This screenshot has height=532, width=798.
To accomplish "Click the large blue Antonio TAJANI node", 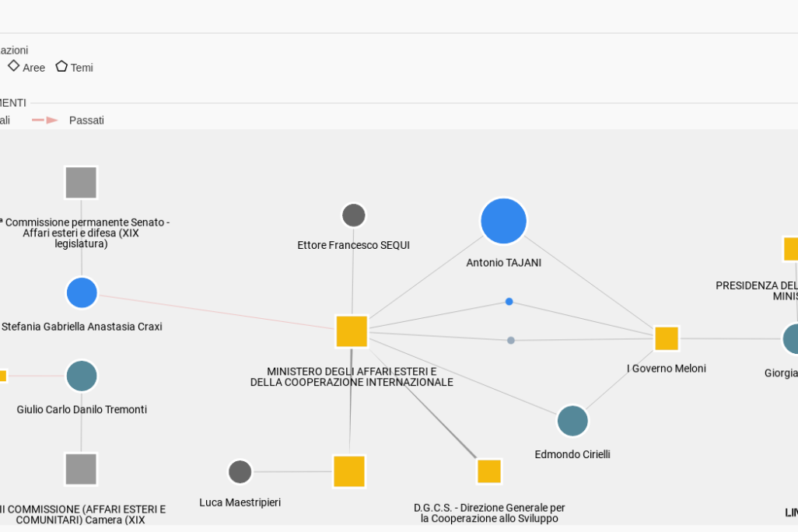I will coord(503,221).
